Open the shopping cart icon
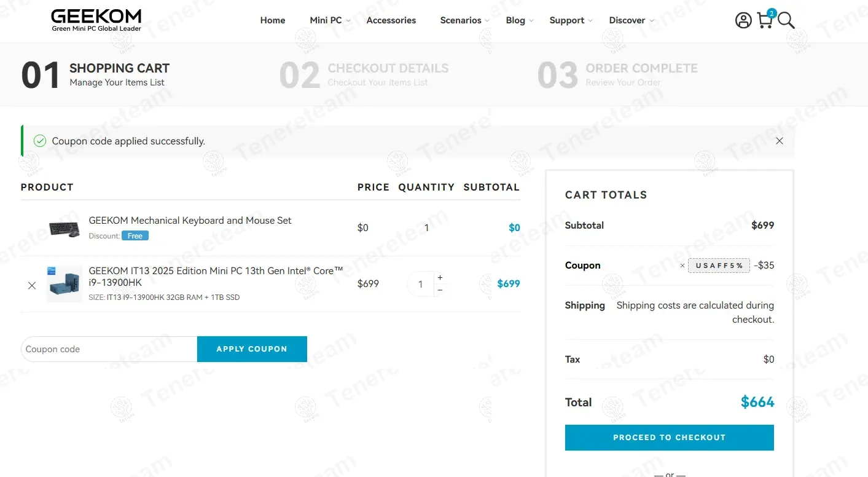Screen dimensions: 868x477 [x=765, y=20]
